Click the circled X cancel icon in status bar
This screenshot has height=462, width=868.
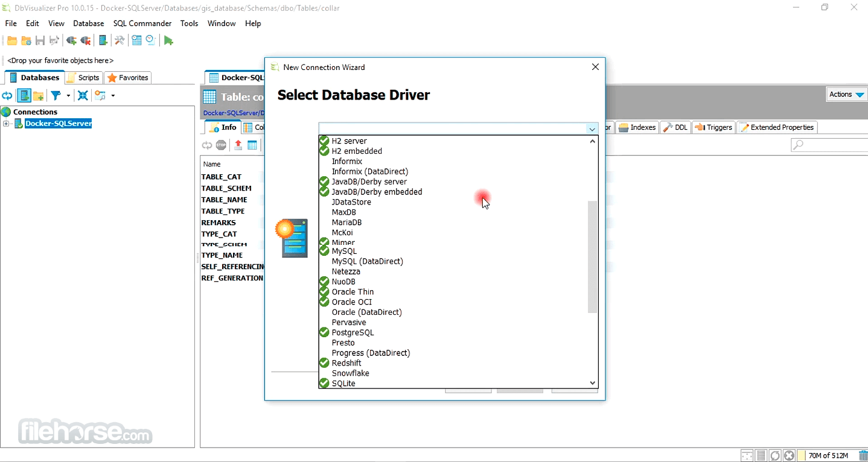789,455
